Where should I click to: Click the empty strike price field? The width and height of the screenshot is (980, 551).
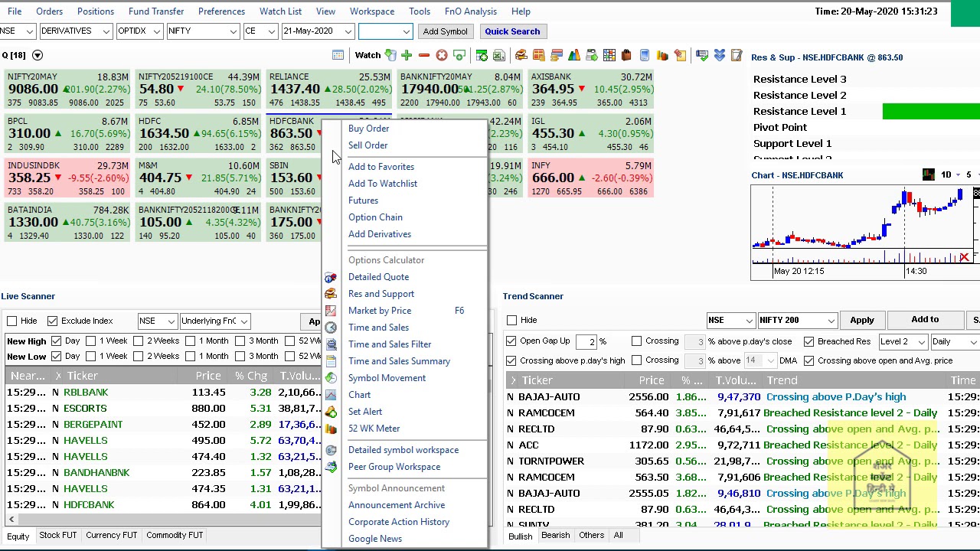click(385, 31)
